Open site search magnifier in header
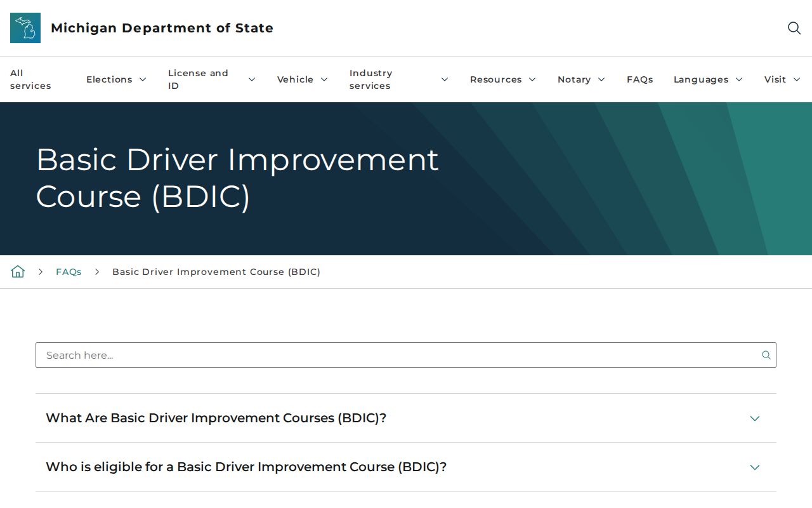Viewport: 812px width, 508px height. 794,28
